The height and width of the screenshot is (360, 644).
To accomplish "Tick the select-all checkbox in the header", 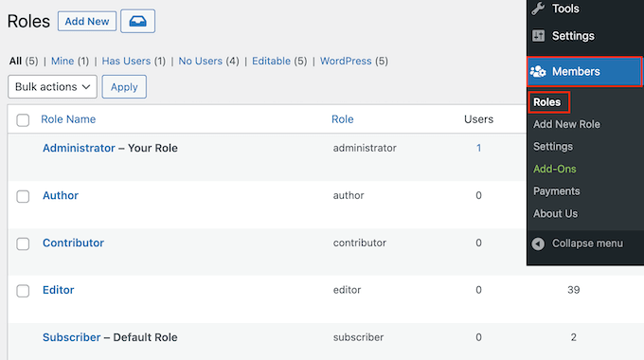I will click(x=23, y=120).
